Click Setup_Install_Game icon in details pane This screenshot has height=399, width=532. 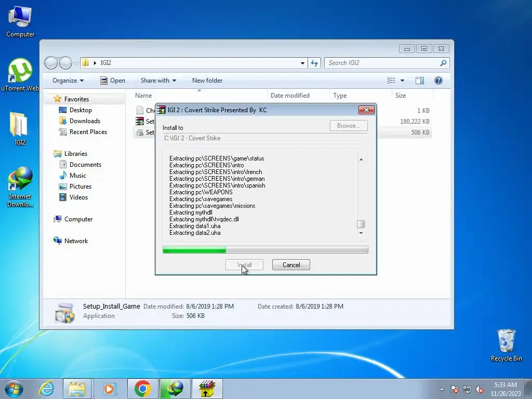[64, 312]
